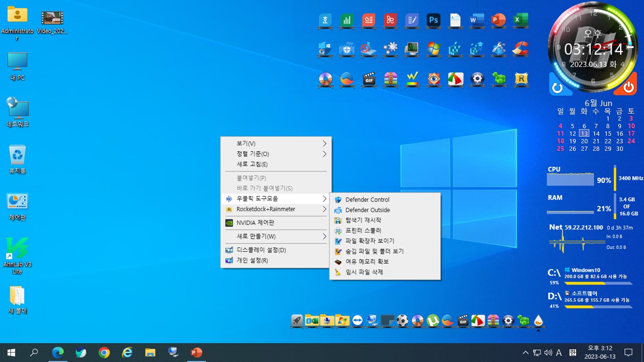644x362 pixels.
Task: Select the 제어판 desktop icon
Action: coord(17,207)
